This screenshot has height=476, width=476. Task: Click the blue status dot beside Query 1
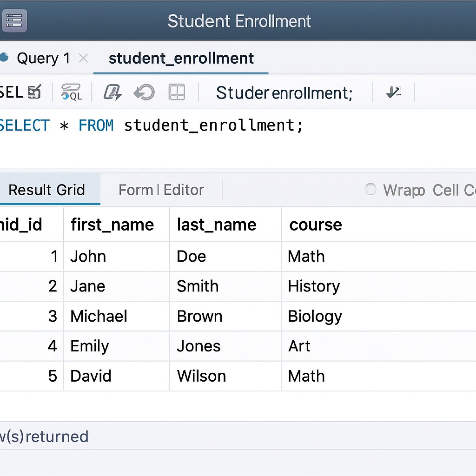(x=4, y=57)
